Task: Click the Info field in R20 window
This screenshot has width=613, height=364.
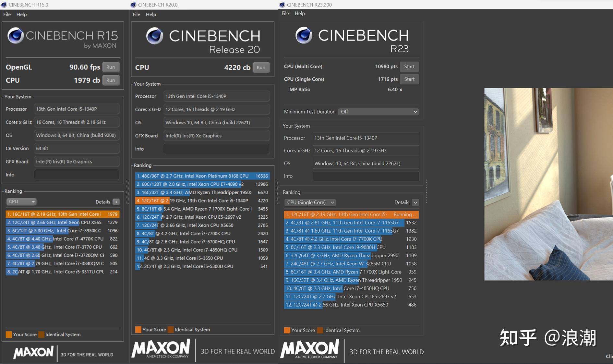Action: pos(217,149)
